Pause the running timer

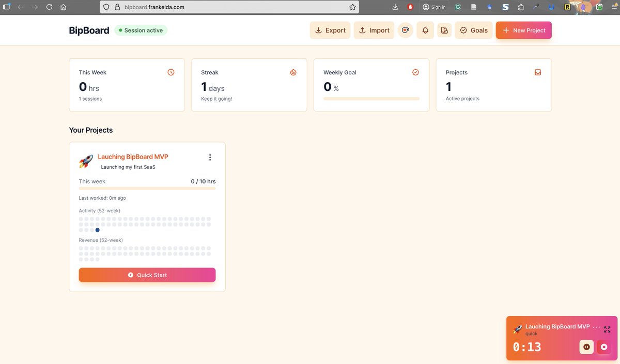586,347
